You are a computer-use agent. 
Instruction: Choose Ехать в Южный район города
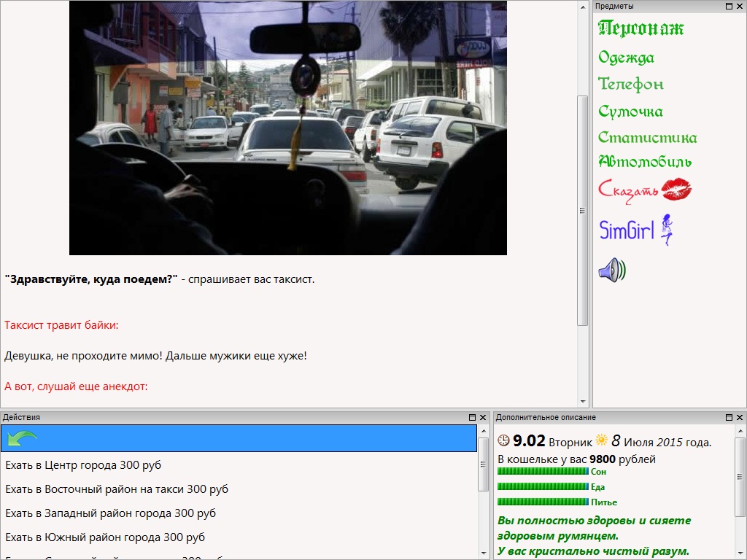click(x=105, y=537)
